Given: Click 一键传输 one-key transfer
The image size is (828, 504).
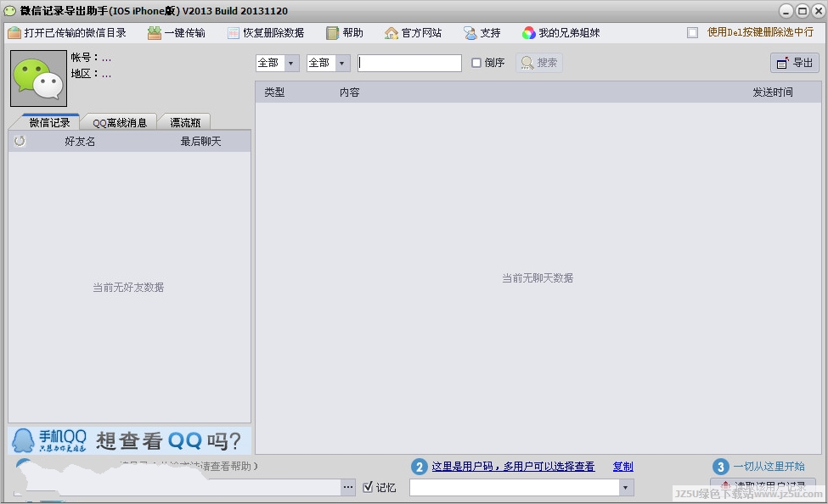Looking at the screenshot, I should point(176,33).
